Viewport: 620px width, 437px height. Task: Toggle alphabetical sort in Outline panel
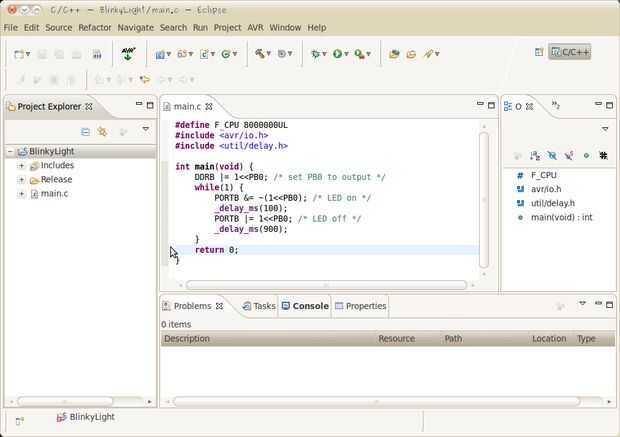(x=534, y=155)
